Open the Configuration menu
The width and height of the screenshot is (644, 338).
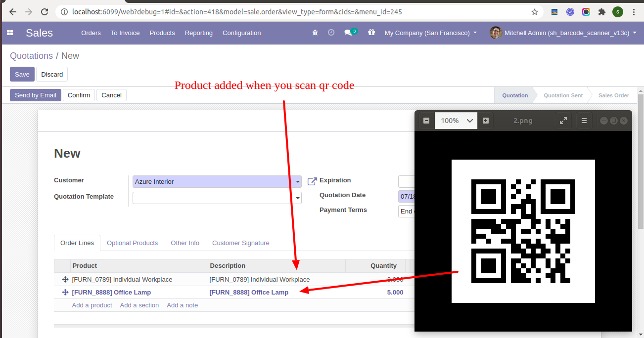(x=242, y=33)
